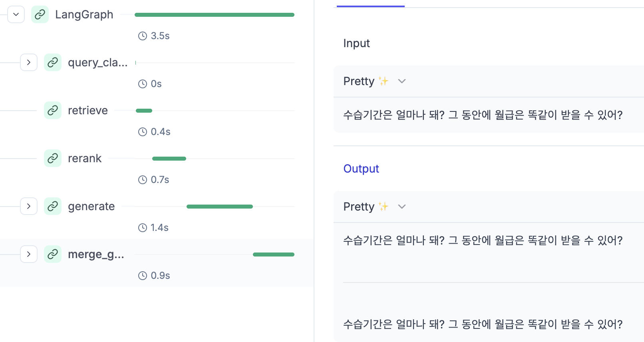The width and height of the screenshot is (644, 342).
Task: Select the retrieve run row
Action: coord(157,119)
